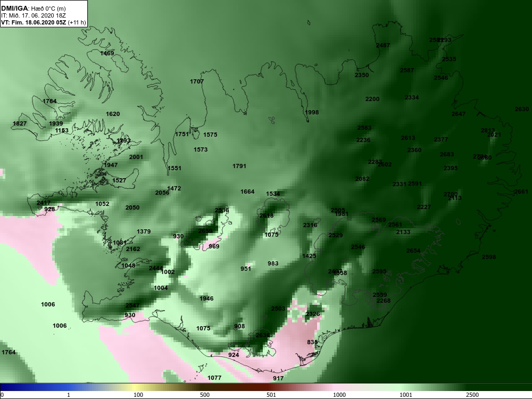Select the map value 2503
The height and width of the screenshot is (399, 532).
[x=278, y=309]
